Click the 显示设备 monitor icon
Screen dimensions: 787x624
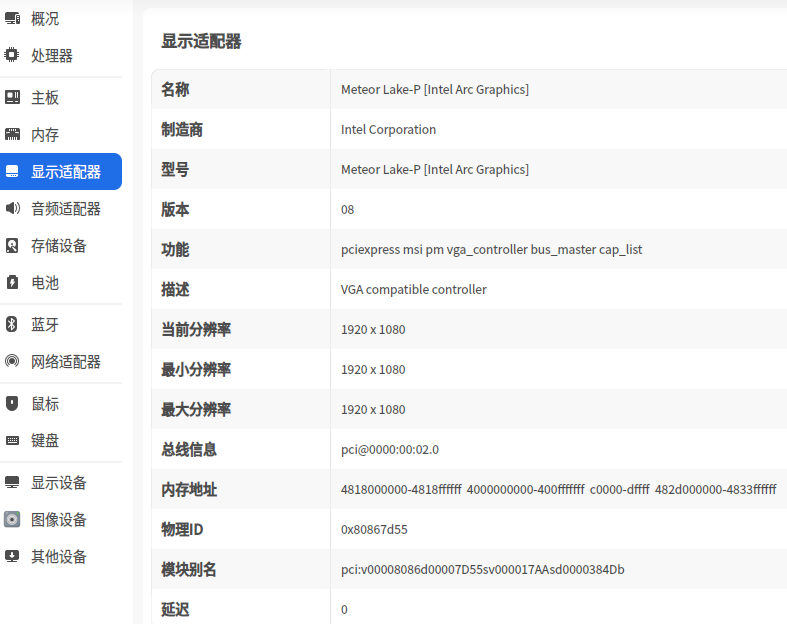pos(12,482)
